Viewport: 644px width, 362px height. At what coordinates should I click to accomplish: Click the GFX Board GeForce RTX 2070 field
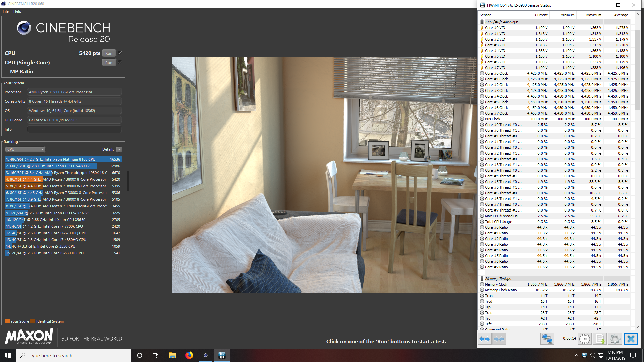point(74,120)
